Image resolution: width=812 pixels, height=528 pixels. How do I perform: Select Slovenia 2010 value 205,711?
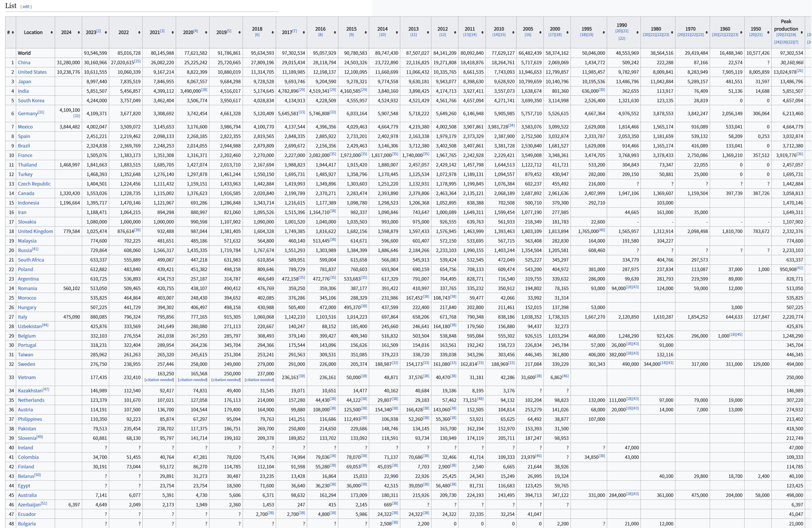506,438
